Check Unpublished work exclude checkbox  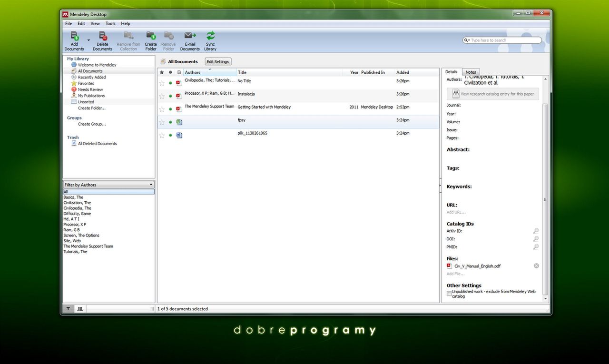(449, 294)
